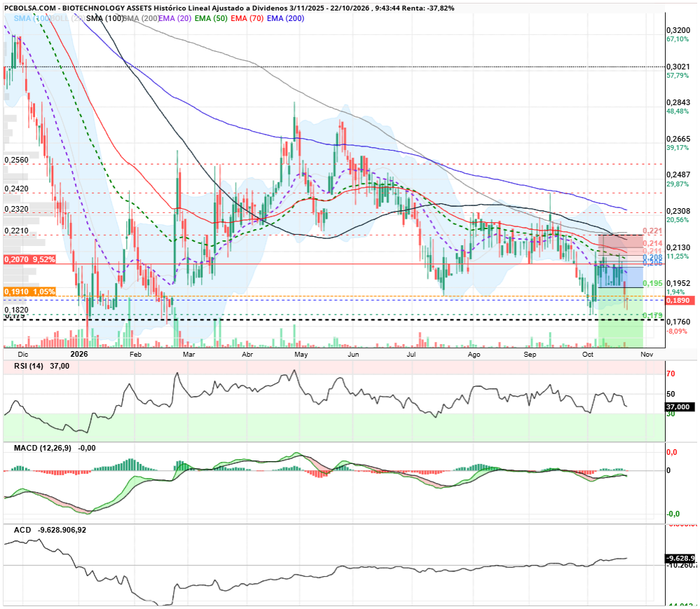The image size is (700, 609).
Task: Click the Oct month label
Action: coord(588,355)
